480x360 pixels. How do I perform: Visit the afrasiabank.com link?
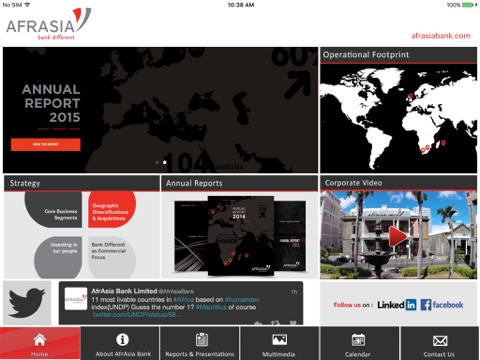[x=441, y=36]
